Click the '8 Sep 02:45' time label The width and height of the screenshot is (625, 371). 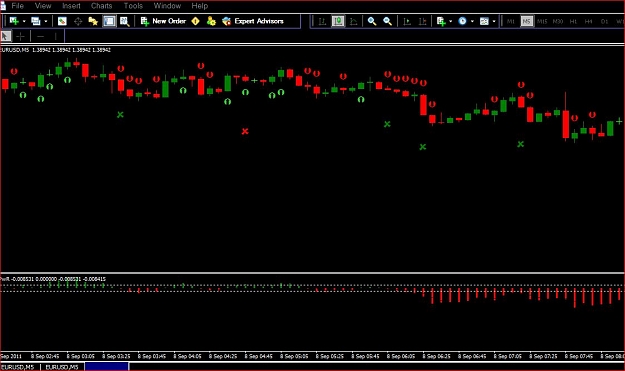(x=45, y=356)
